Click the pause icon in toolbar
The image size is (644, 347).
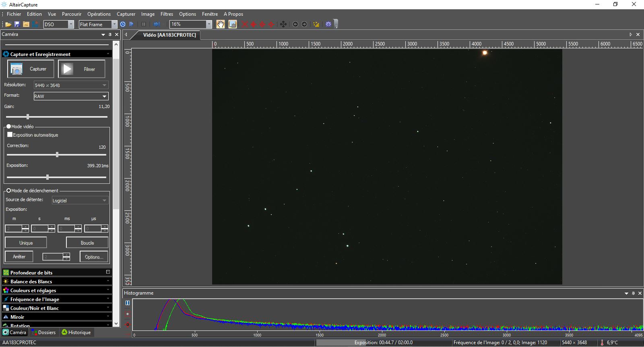point(143,24)
